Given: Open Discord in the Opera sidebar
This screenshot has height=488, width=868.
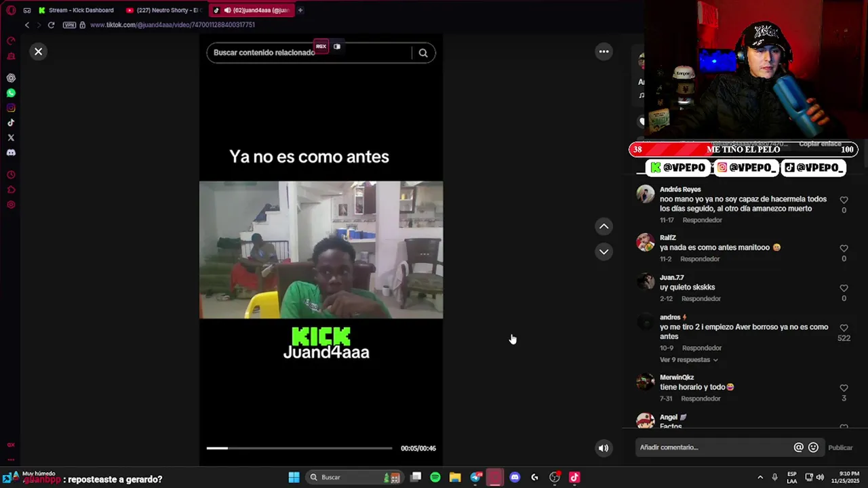Looking at the screenshot, I should point(11,152).
